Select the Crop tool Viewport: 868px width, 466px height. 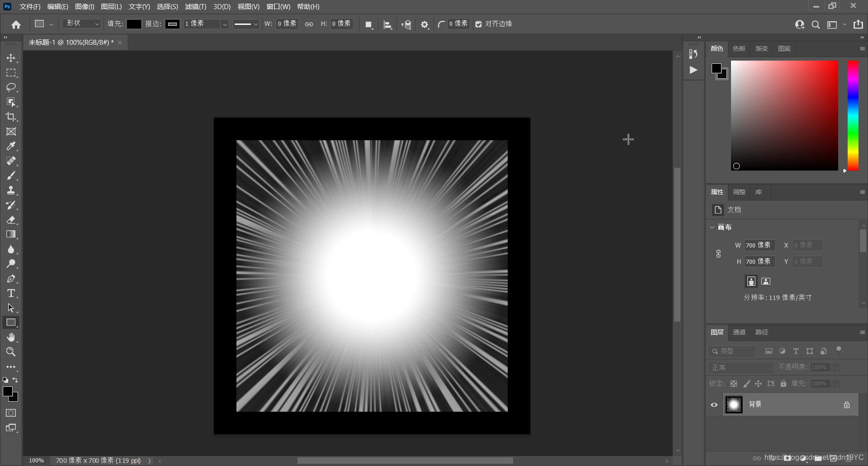click(11, 117)
